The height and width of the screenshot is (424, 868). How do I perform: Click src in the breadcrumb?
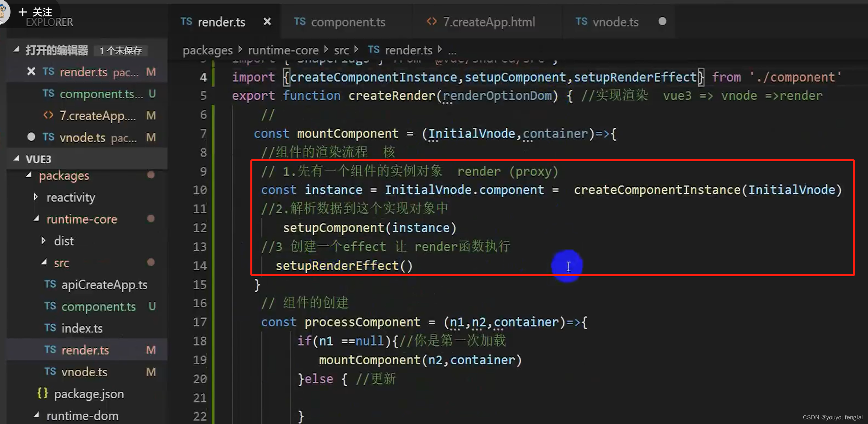pyautogui.click(x=341, y=50)
